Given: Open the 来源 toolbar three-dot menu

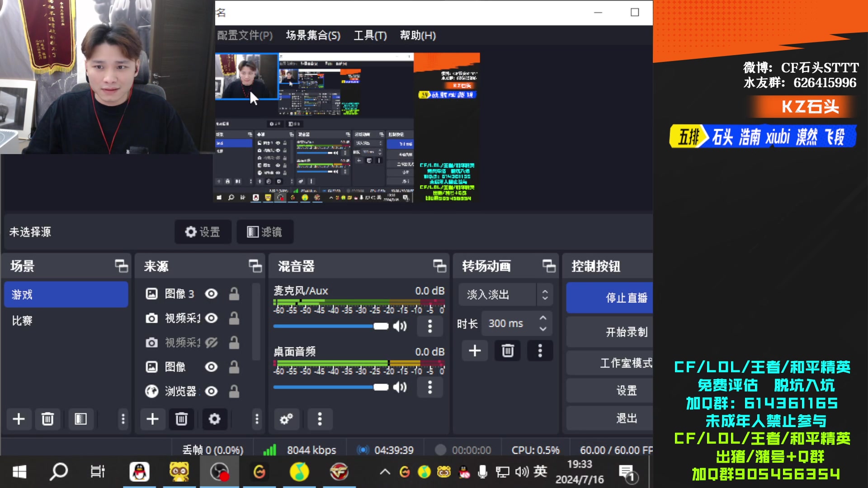Looking at the screenshot, I should click(257, 419).
